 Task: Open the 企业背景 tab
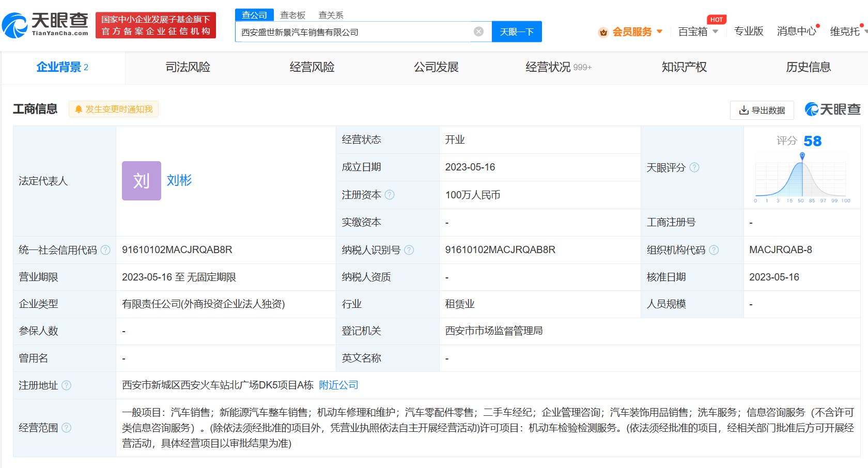(x=63, y=67)
